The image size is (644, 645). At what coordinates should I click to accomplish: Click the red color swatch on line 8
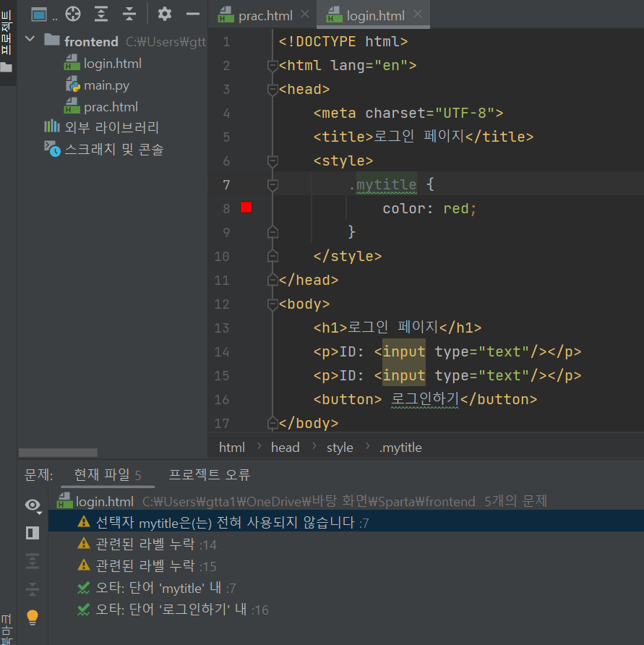(x=246, y=208)
